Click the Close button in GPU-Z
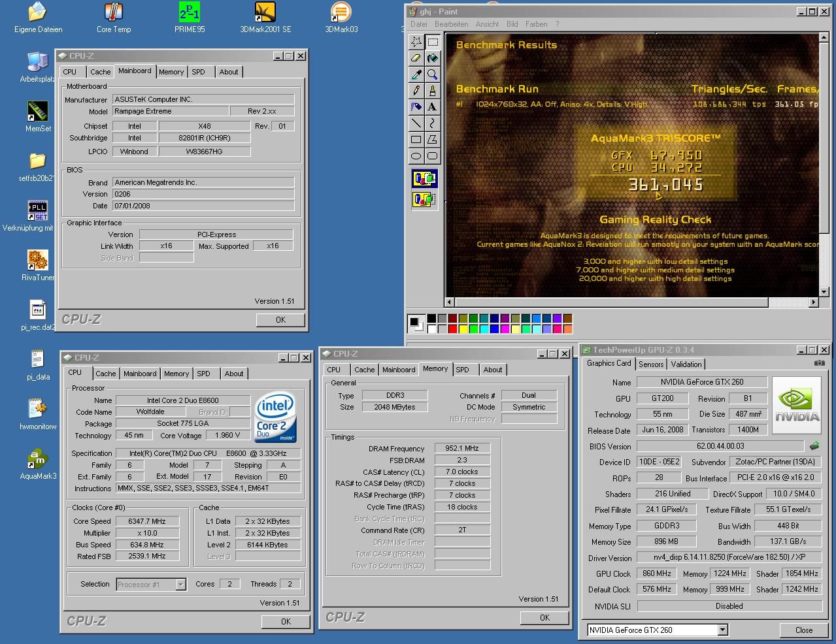Image resolution: width=836 pixels, height=644 pixels. [804, 630]
